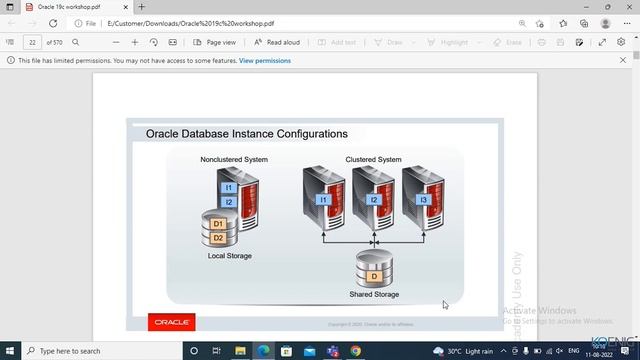This screenshot has width=640, height=360.
Task: Click the File site info icon
Action: pyautogui.click(x=85, y=24)
